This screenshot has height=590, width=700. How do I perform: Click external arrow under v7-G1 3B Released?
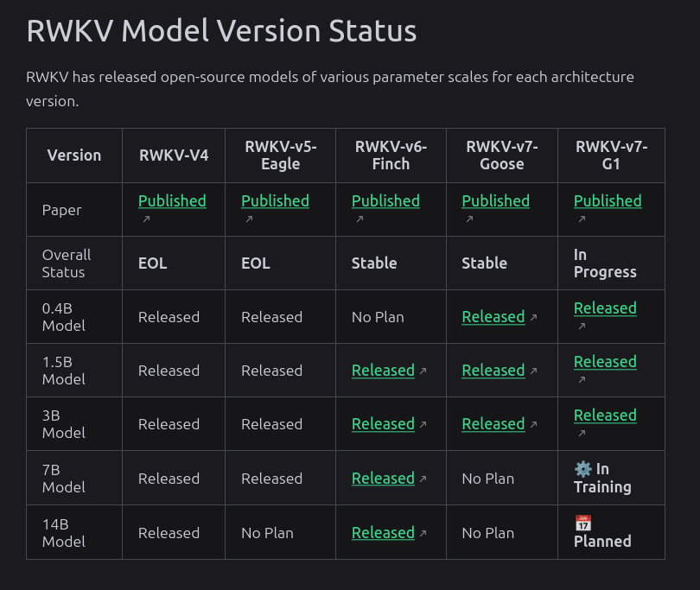[582, 434]
